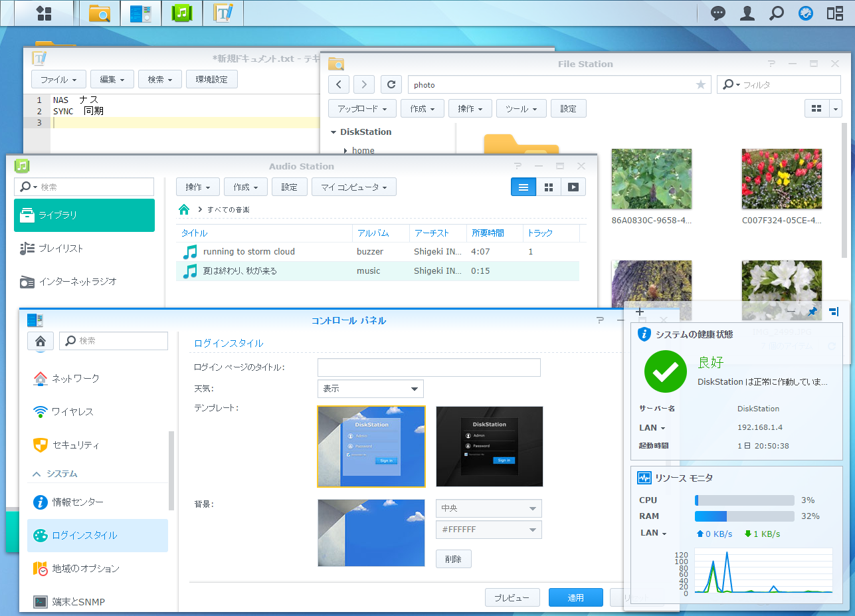Click the notifications chat bubble icon
This screenshot has height=616, width=855.
point(718,13)
